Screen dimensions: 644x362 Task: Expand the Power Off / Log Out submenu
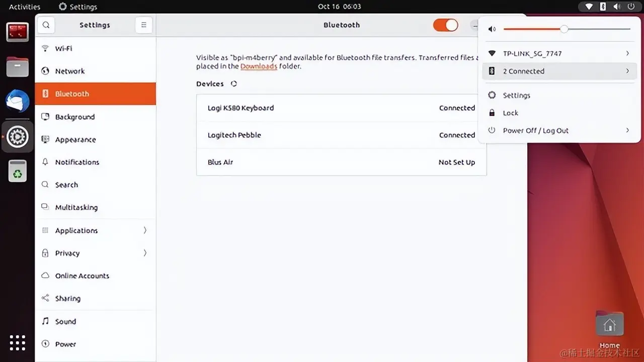627,130
